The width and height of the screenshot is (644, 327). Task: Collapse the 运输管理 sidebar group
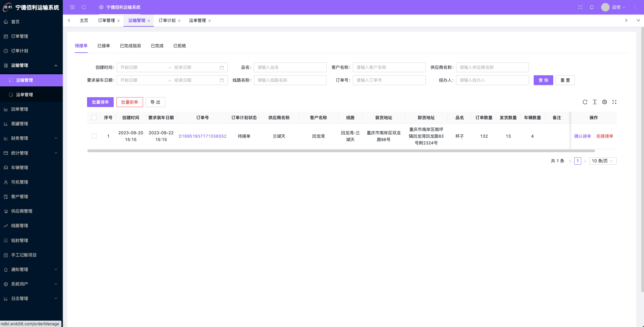(x=31, y=65)
